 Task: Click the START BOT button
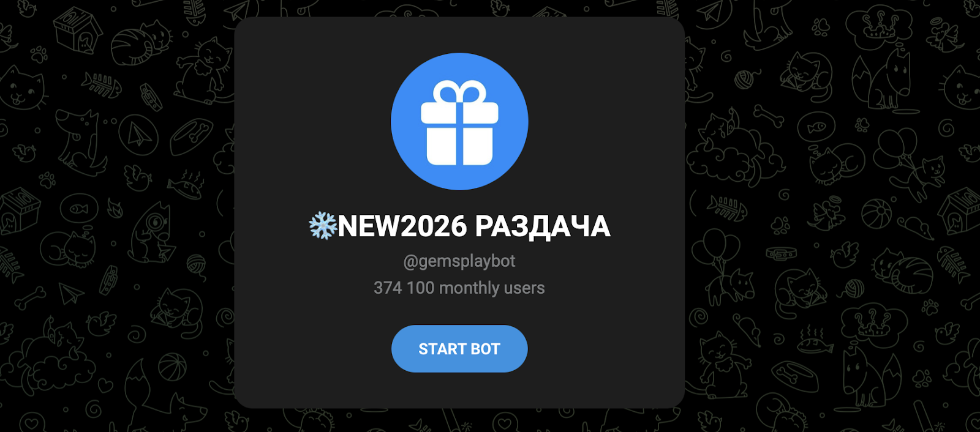coord(459,349)
